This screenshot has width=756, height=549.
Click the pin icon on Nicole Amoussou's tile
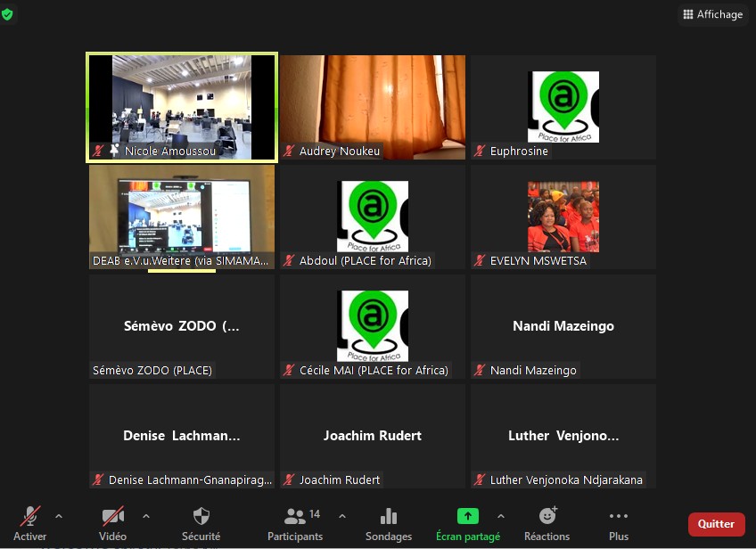coord(114,152)
